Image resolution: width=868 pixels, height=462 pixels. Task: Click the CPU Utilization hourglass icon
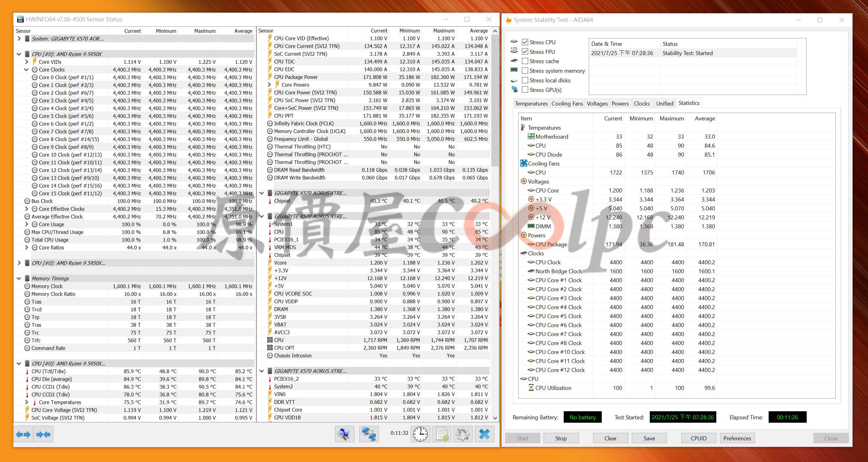pyautogui.click(x=531, y=388)
